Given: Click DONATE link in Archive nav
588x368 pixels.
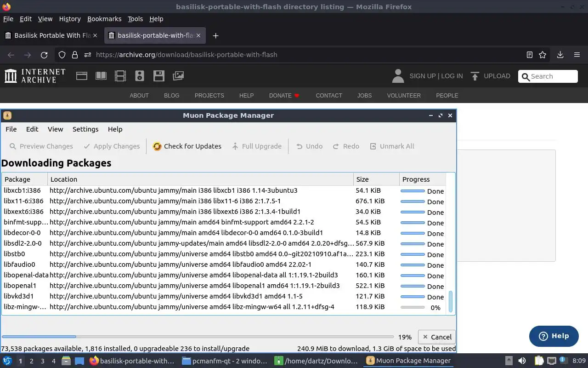Looking at the screenshot, I should click(284, 96).
